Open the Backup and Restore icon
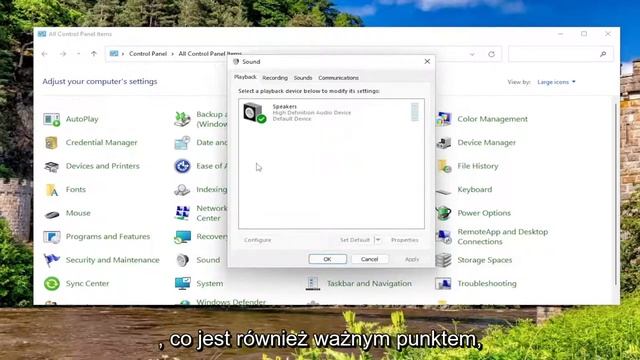The width and height of the screenshot is (640, 360). (182, 119)
